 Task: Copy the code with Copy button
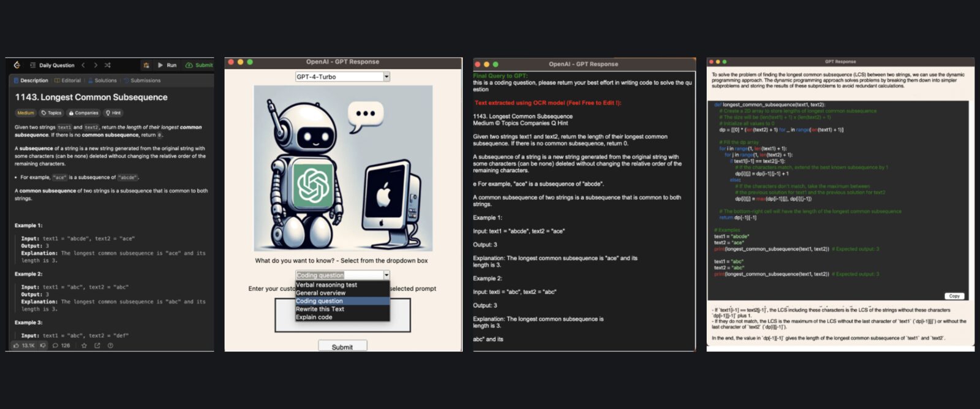pyautogui.click(x=954, y=296)
